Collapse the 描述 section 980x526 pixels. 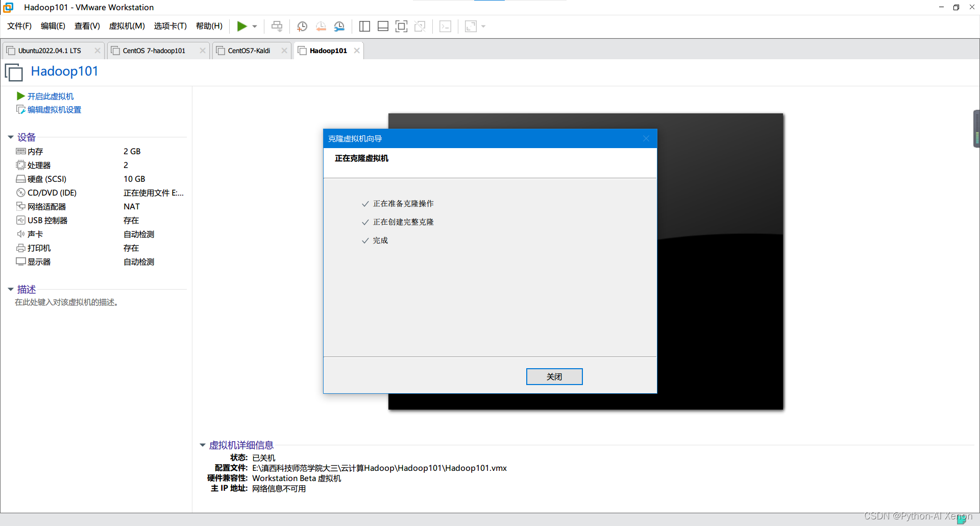[11, 290]
